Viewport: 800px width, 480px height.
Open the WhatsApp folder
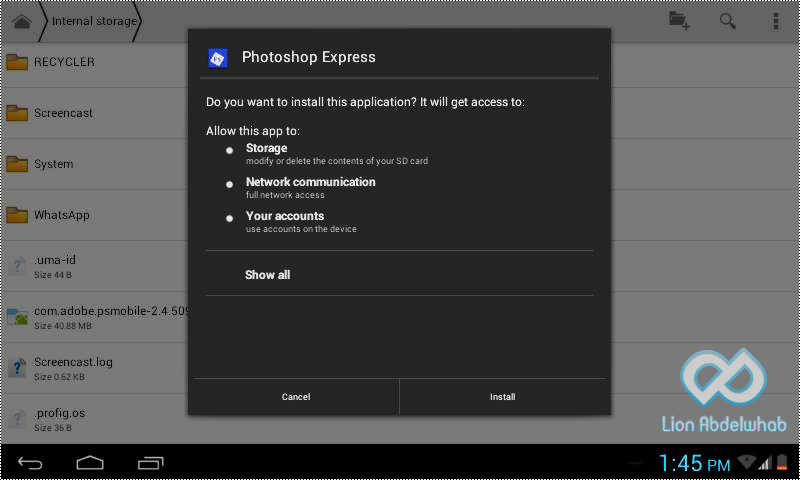[94, 215]
